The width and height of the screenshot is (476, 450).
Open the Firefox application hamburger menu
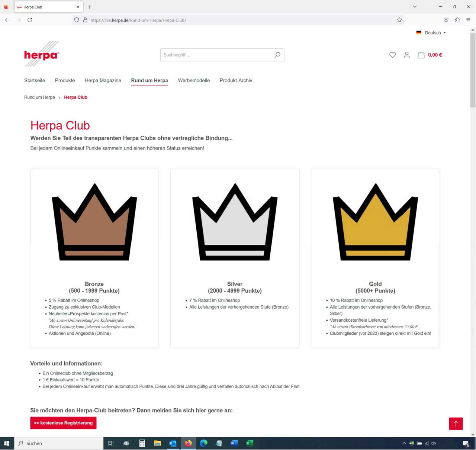[468, 20]
